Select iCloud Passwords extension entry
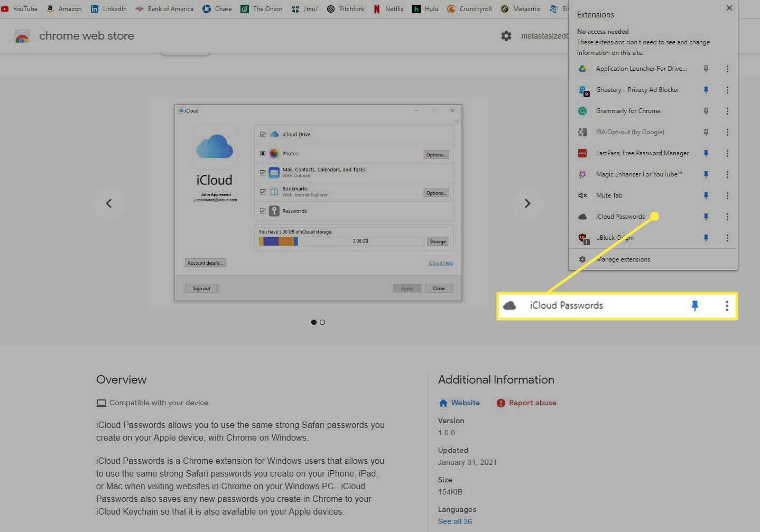 (620, 217)
